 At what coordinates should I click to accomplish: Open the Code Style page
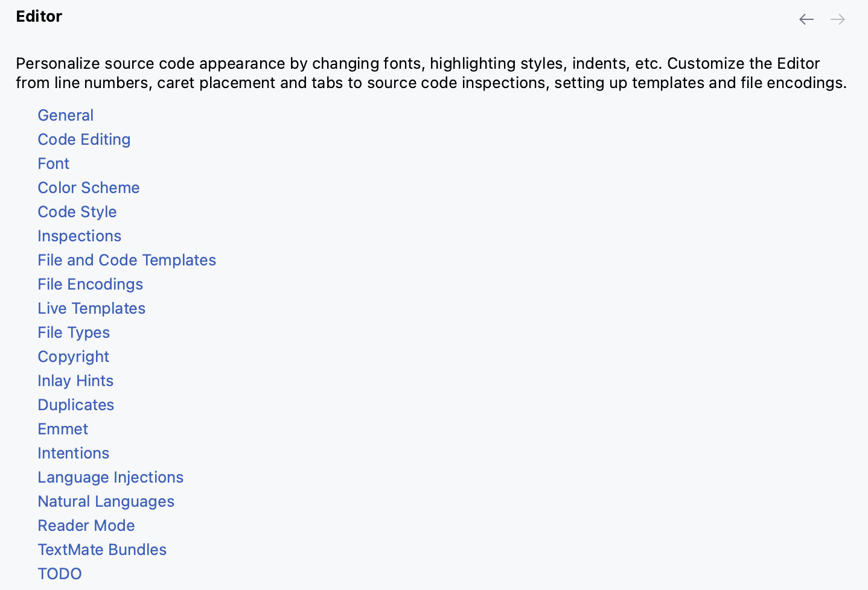click(x=77, y=212)
